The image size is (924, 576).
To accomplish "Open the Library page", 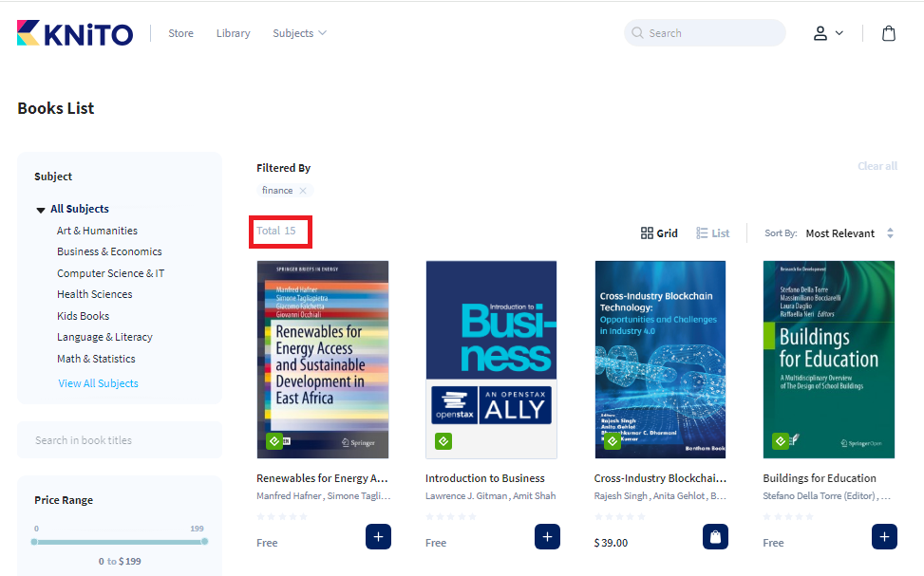I will 233,33.
